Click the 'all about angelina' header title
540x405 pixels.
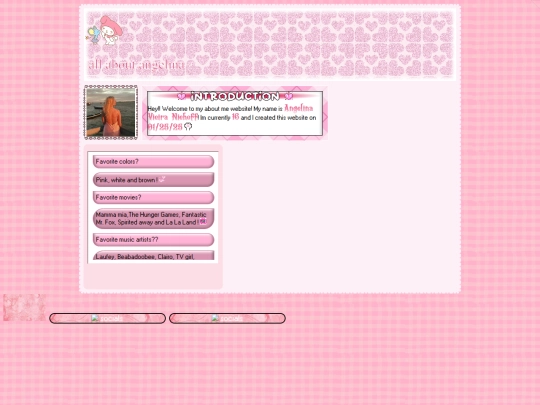tap(136, 64)
